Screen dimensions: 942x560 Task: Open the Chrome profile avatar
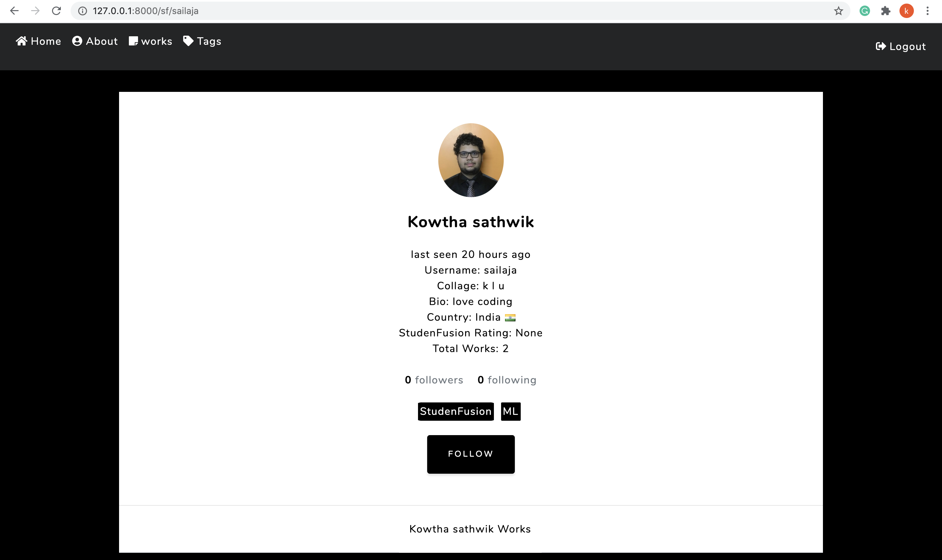point(906,11)
